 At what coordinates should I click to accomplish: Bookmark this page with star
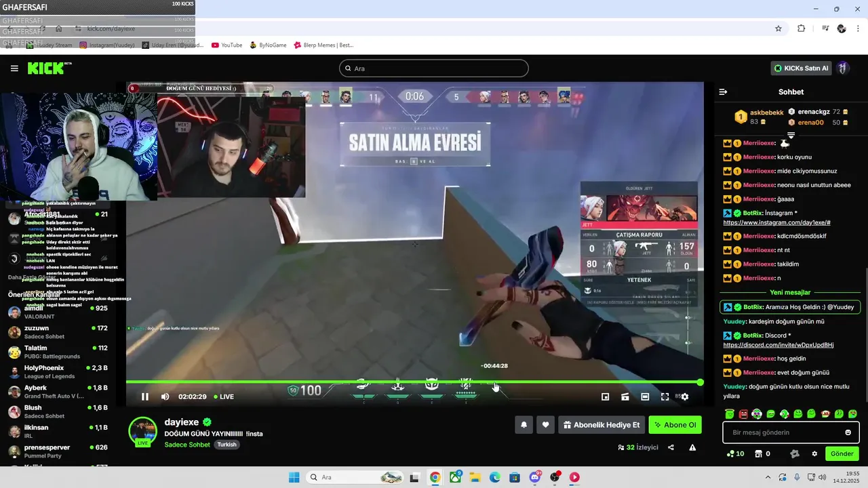[x=778, y=28]
